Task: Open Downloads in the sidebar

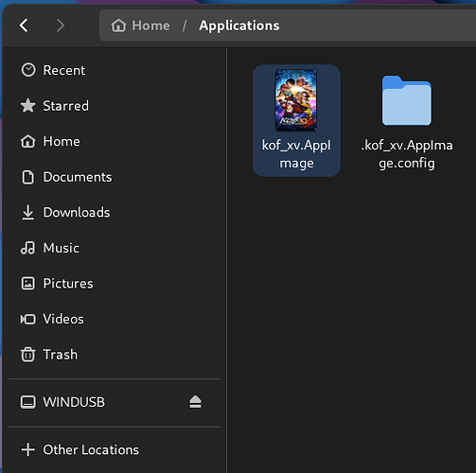Action: tap(114, 212)
